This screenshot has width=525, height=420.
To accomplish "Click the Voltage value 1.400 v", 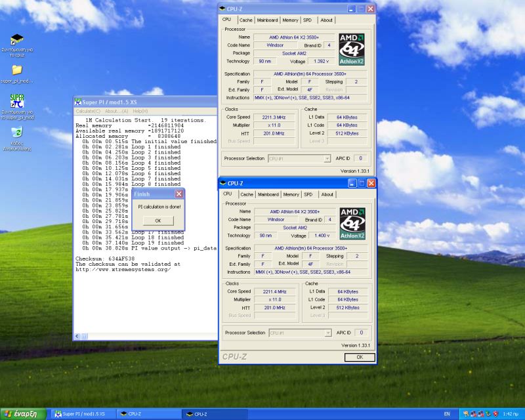I will pos(322,236).
